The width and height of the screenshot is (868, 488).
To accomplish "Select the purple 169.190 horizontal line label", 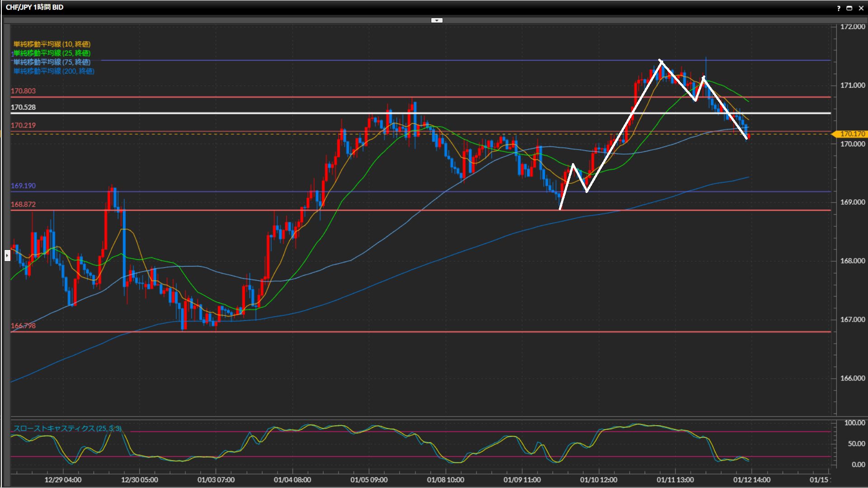I will click(x=23, y=186).
